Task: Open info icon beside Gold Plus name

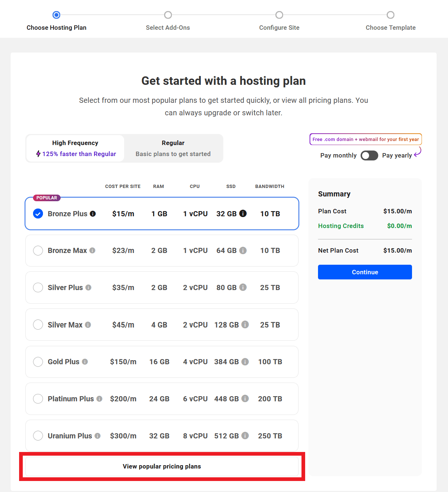Action: (x=85, y=362)
